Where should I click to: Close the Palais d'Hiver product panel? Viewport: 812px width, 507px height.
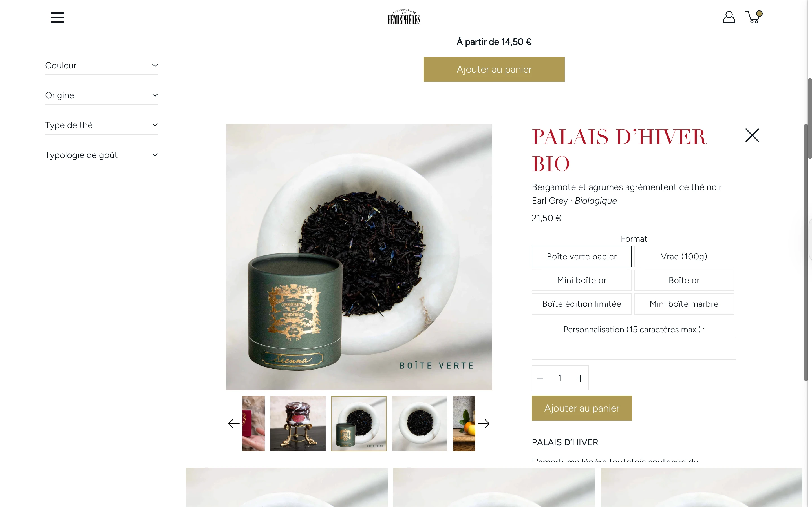click(x=752, y=135)
